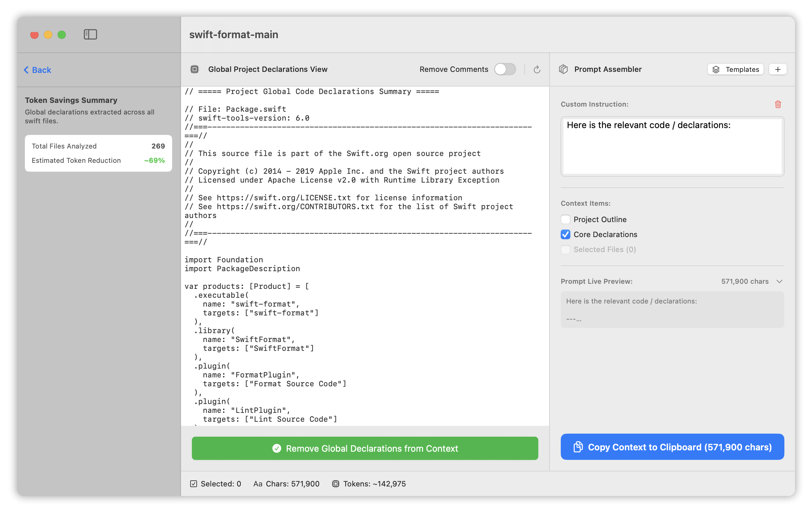Toggle the Remove Comments switch

pyautogui.click(x=505, y=69)
